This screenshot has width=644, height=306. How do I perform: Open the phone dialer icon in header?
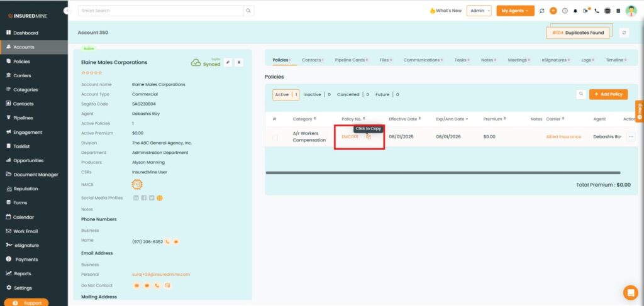(x=597, y=11)
